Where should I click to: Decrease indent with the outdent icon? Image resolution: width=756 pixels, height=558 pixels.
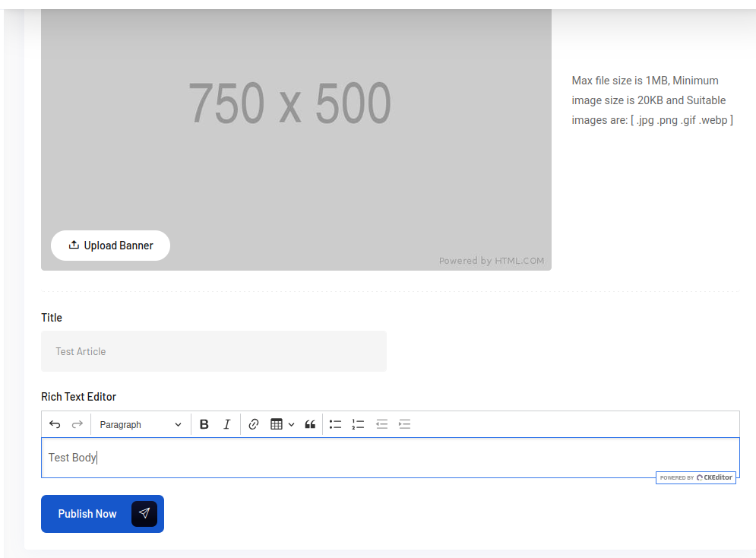pos(382,424)
